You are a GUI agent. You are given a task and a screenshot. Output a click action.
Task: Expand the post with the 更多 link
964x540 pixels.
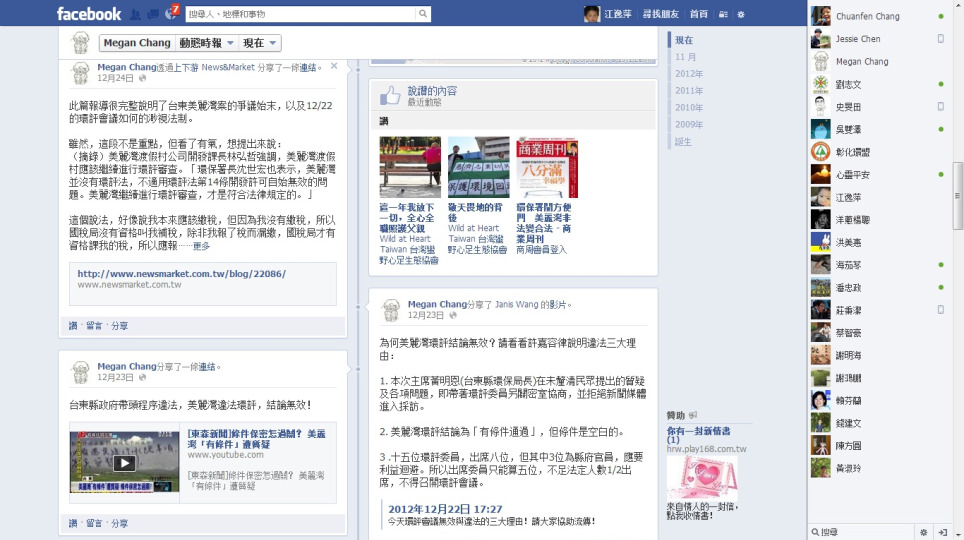(202, 246)
